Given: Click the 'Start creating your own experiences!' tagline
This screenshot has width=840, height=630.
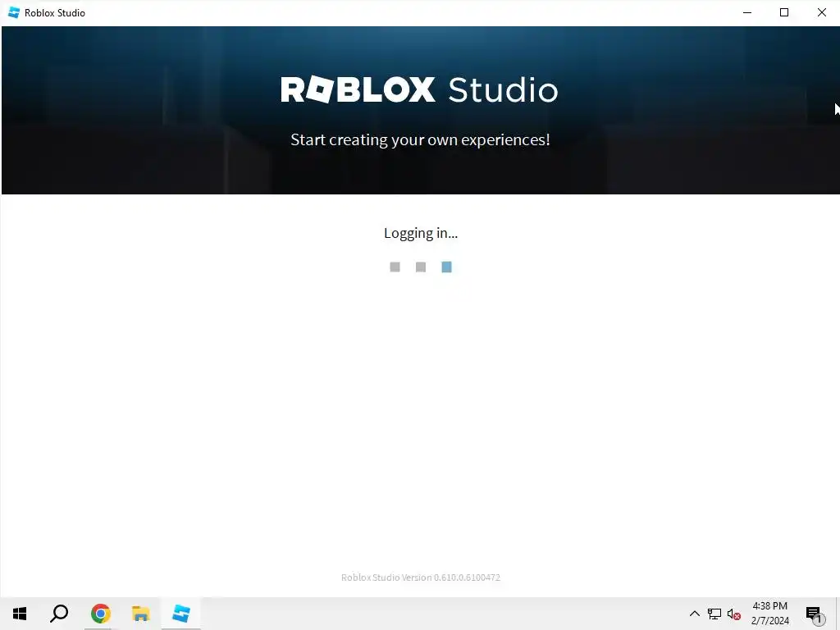Looking at the screenshot, I should pyautogui.click(x=420, y=139).
